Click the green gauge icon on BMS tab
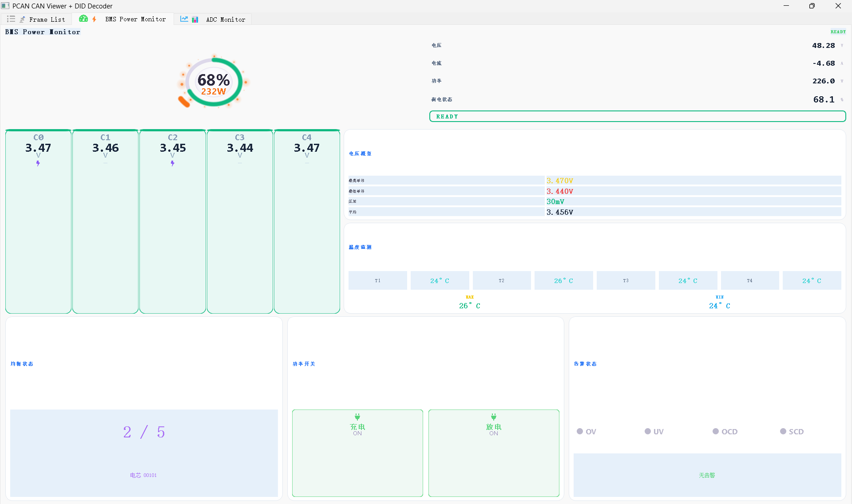This screenshot has height=504, width=852. 83,19
